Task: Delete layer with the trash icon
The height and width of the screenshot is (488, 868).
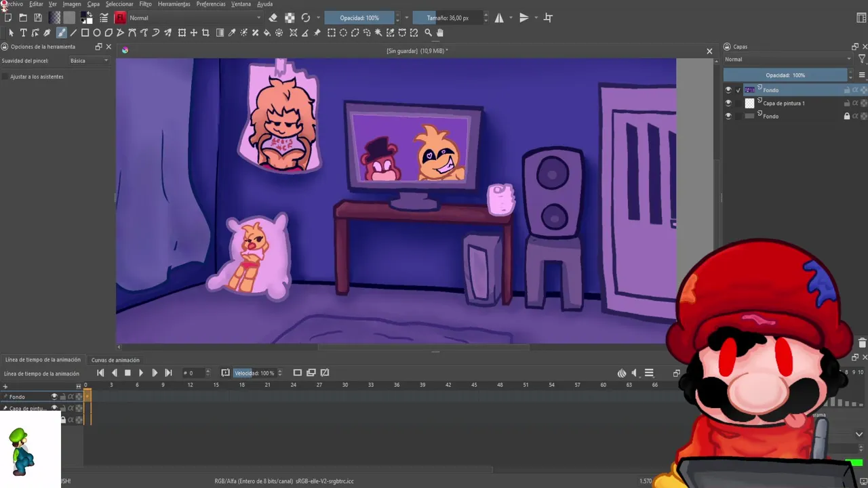Action: [862, 344]
